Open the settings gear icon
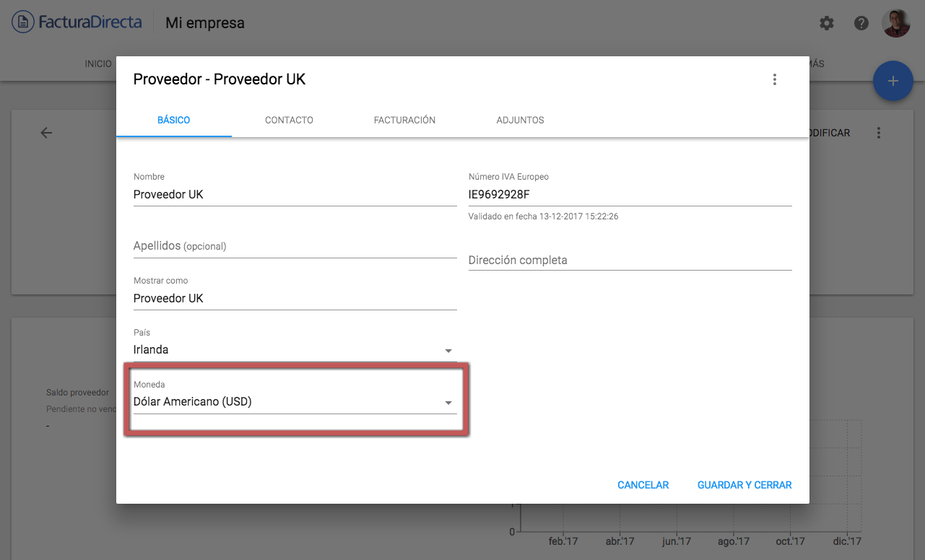 coord(826,23)
